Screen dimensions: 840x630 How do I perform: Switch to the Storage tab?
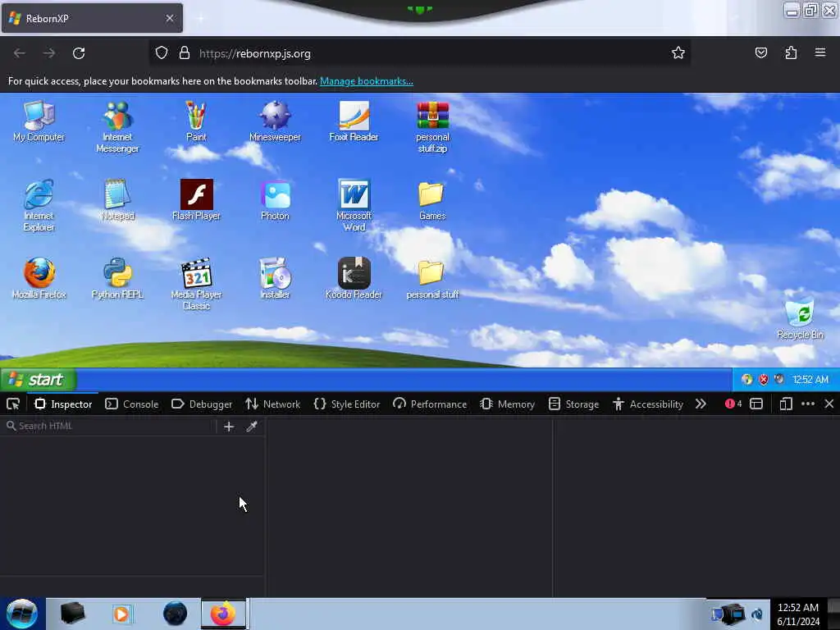[x=573, y=404]
